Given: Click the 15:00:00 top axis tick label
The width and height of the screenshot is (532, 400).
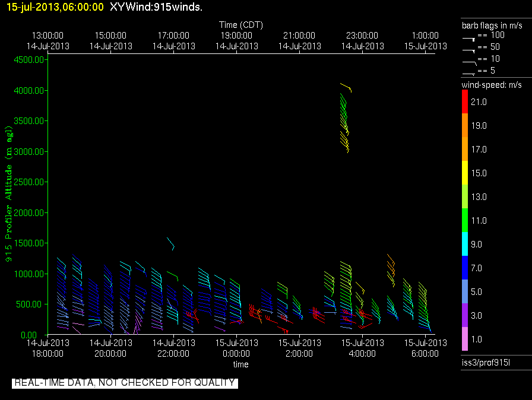Looking at the screenshot, I should pyautogui.click(x=110, y=36).
